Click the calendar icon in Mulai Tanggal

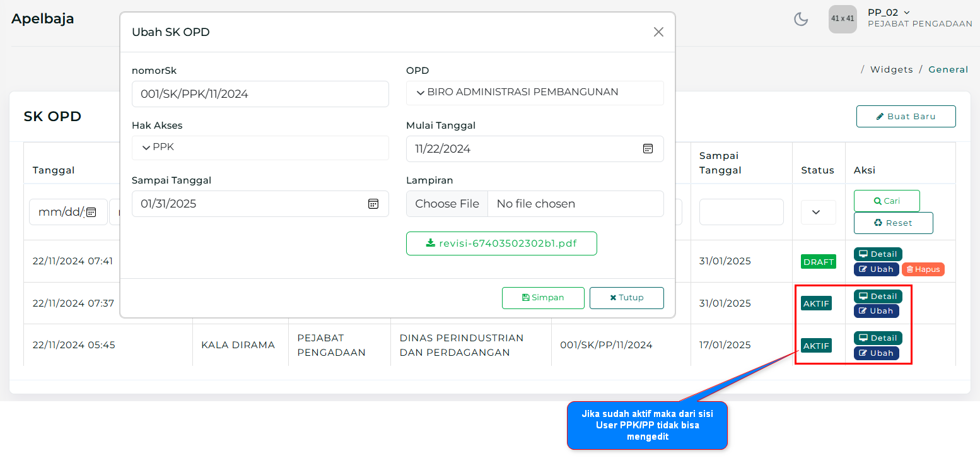pyautogui.click(x=648, y=149)
